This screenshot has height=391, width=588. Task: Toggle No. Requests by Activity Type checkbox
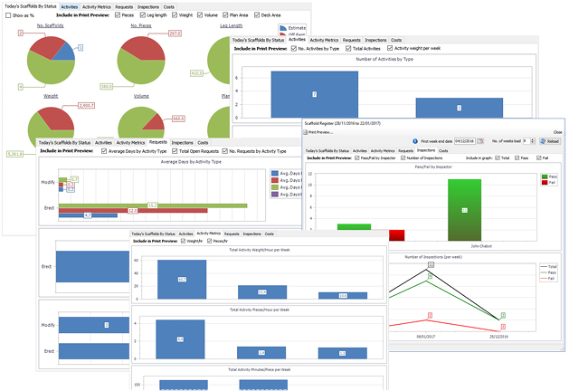pos(225,151)
